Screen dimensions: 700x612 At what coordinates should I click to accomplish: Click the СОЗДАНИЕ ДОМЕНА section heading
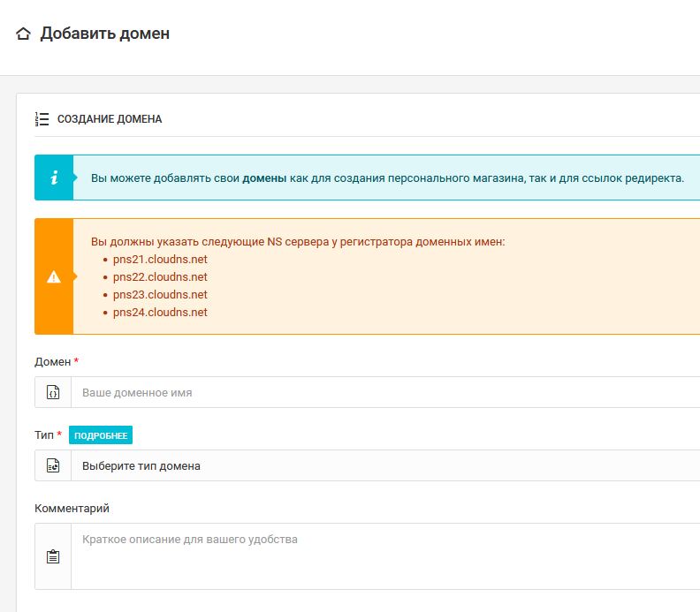(x=110, y=118)
